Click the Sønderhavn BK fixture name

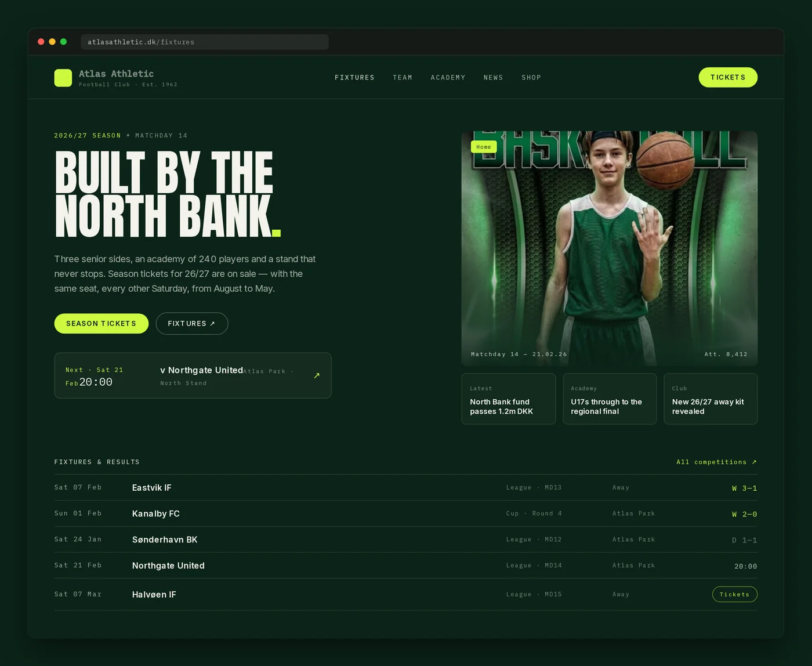point(165,540)
